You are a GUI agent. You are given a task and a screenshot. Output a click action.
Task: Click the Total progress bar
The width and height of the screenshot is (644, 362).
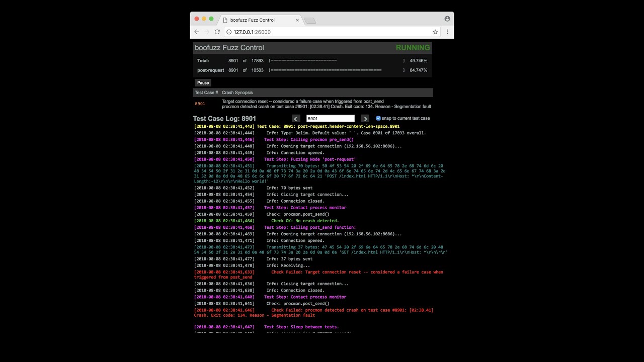point(337,61)
